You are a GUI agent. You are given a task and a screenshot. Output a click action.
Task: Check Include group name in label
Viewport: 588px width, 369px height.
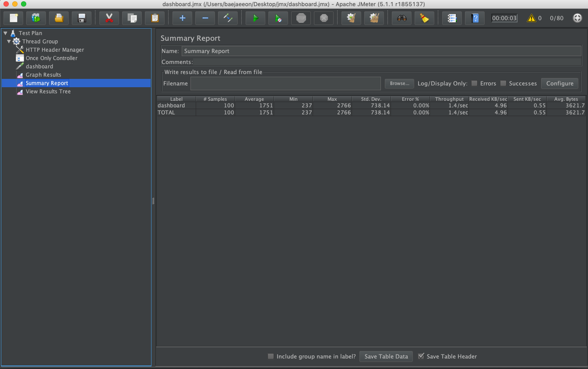click(x=271, y=356)
